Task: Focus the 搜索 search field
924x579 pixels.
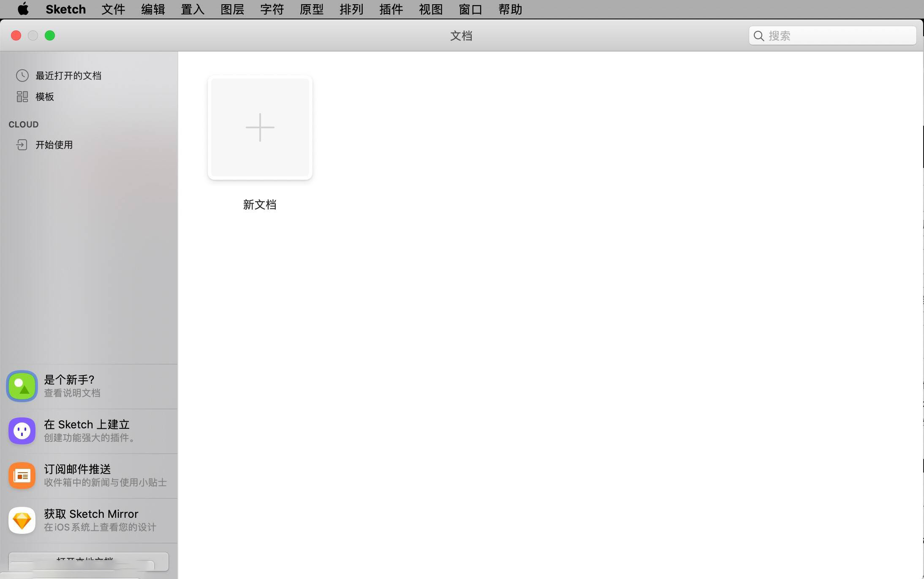Action: tap(832, 36)
